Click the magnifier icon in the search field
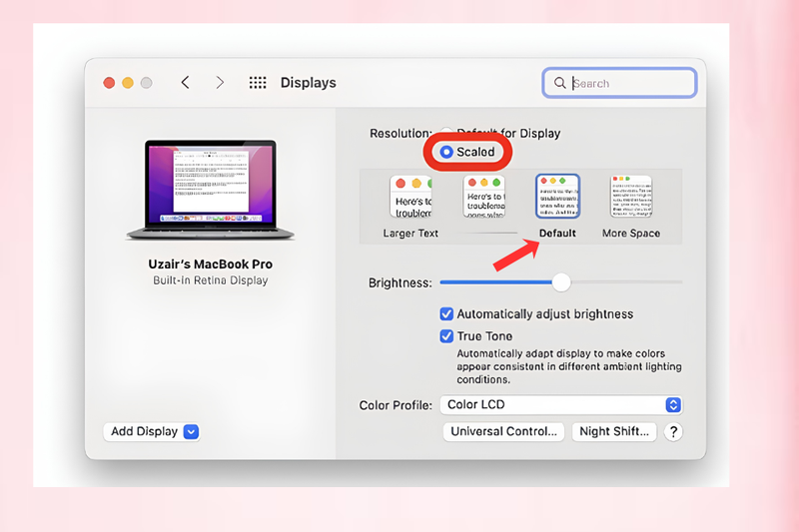 point(559,83)
